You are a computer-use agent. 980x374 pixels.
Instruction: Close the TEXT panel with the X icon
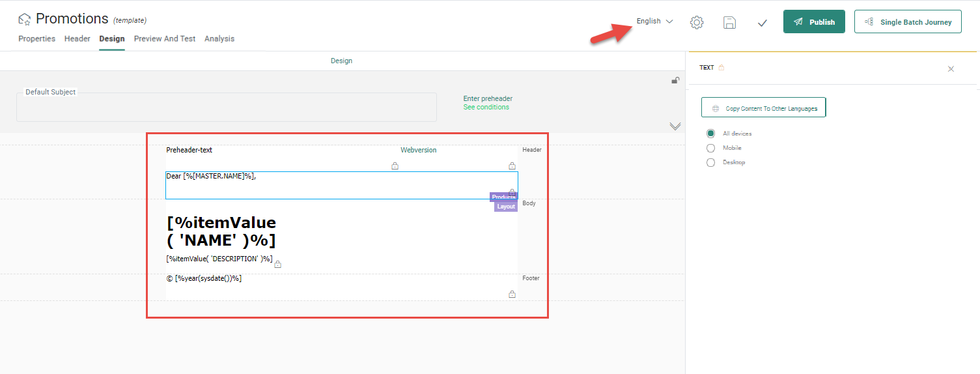[951, 68]
